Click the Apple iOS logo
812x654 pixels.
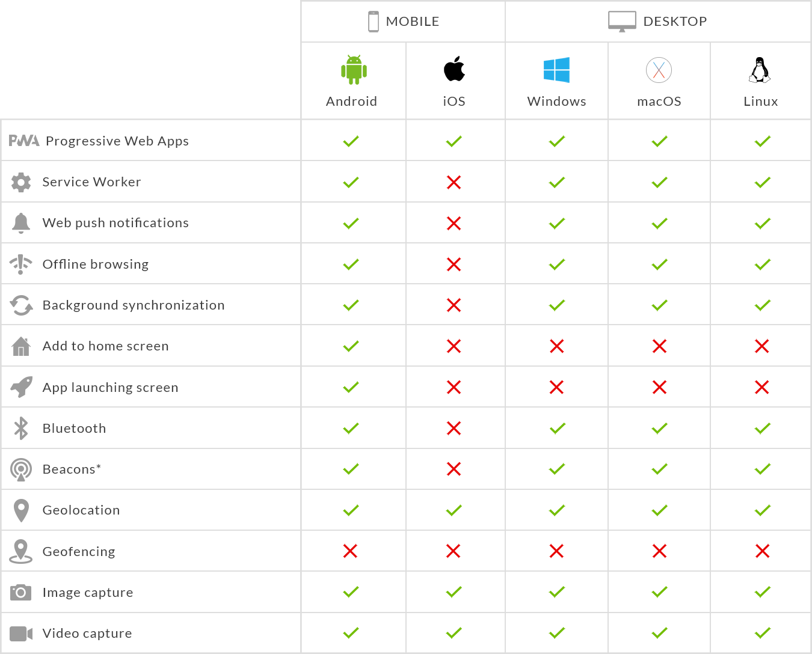pyautogui.click(x=454, y=69)
